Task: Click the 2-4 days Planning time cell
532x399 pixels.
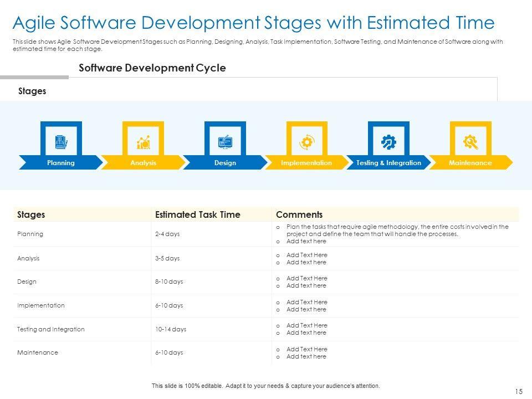Action: pyautogui.click(x=167, y=234)
